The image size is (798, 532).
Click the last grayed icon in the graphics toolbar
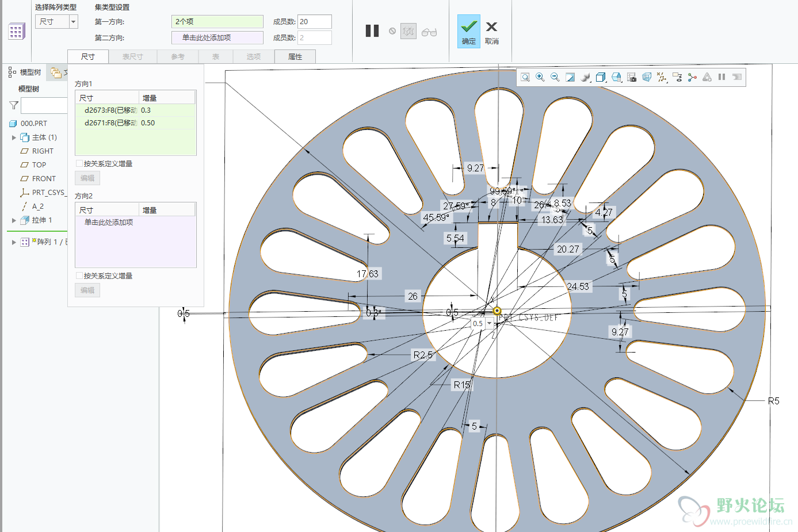click(x=737, y=77)
